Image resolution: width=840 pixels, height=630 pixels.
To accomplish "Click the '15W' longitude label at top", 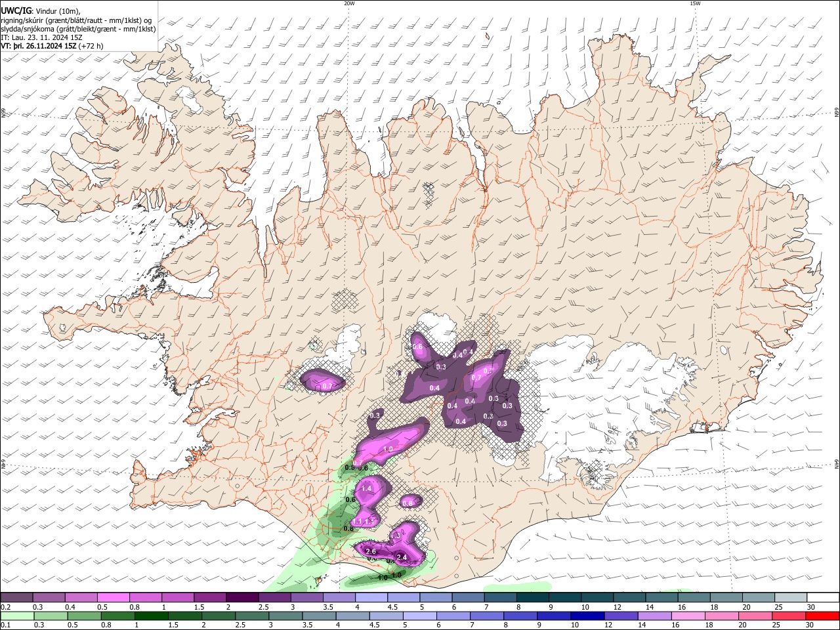I will pos(695,3).
